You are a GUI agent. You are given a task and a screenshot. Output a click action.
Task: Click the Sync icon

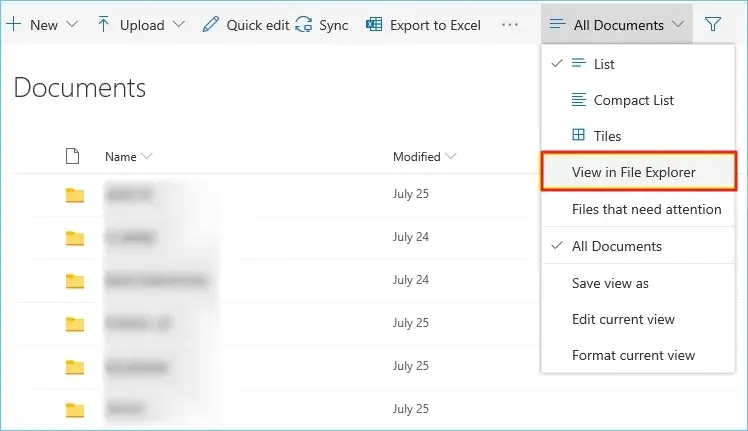(304, 24)
